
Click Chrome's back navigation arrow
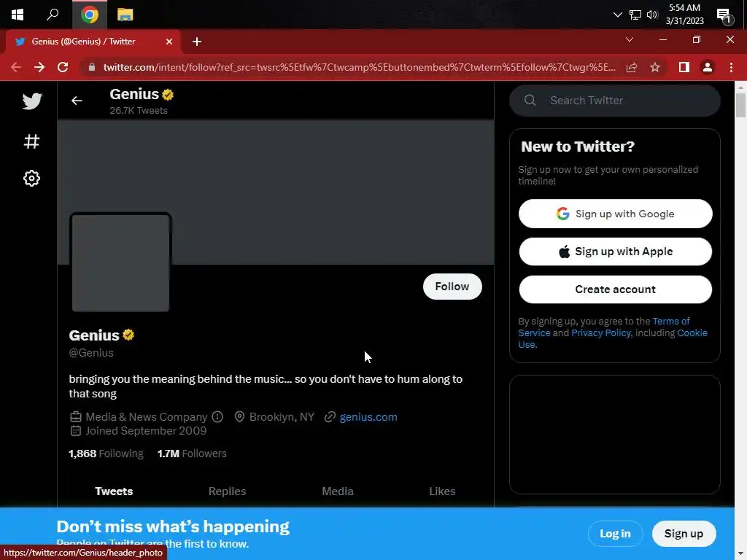click(16, 67)
